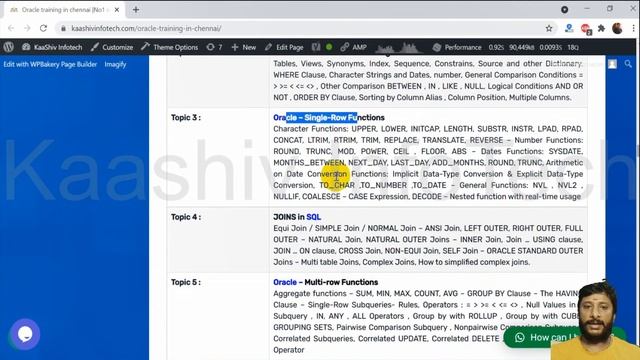Open the extensions puzzle icon
This screenshot has width=640, height=360.
601,28
